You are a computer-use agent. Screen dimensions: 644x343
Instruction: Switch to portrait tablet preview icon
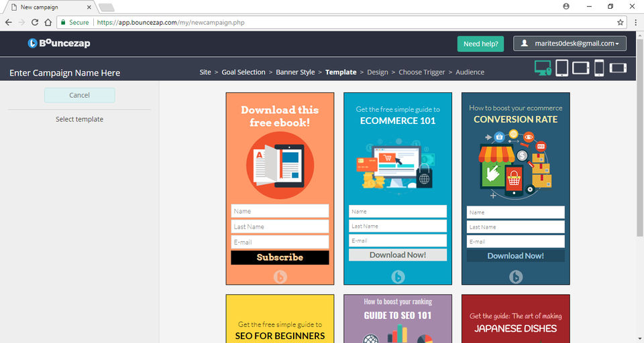(562, 68)
